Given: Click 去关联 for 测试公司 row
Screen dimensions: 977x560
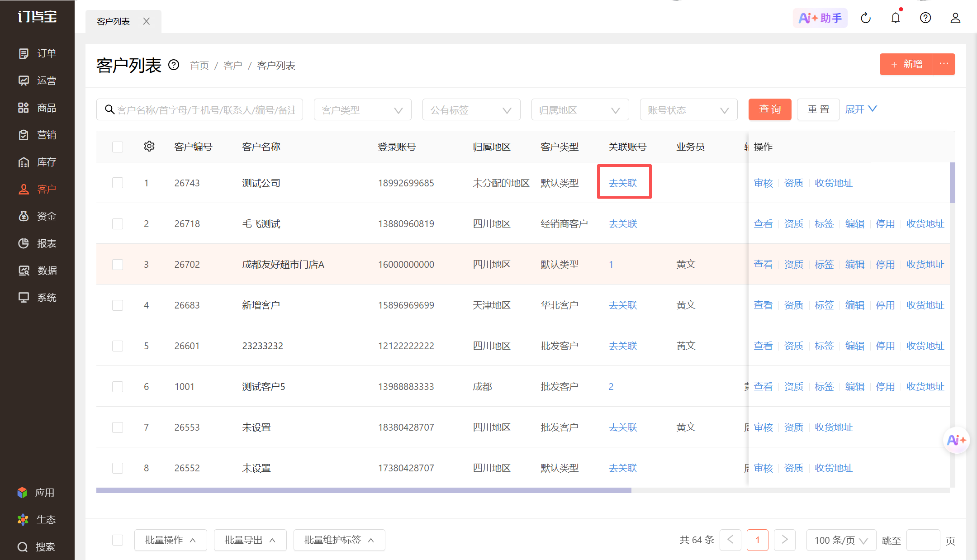Looking at the screenshot, I should click(623, 183).
